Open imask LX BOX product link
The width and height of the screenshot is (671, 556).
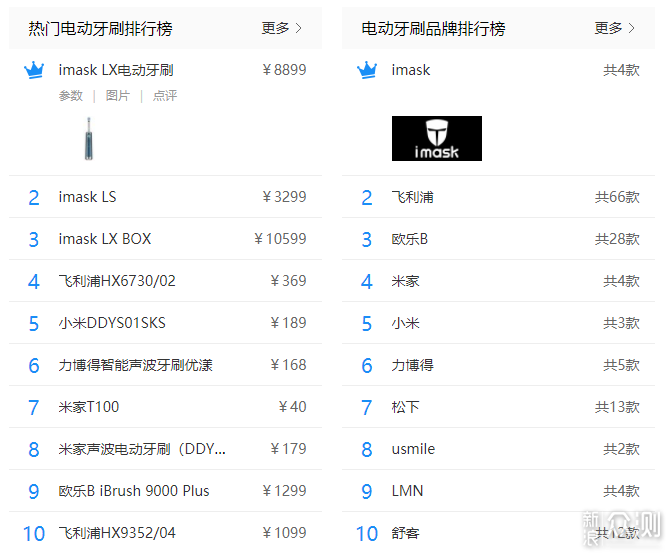(x=105, y=239)
